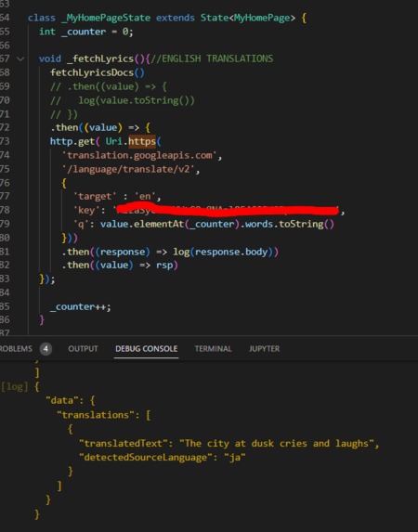This screenshot has width=418, height=532.
Task: Click the [log] prefix in console
Action: click(14, 387)
